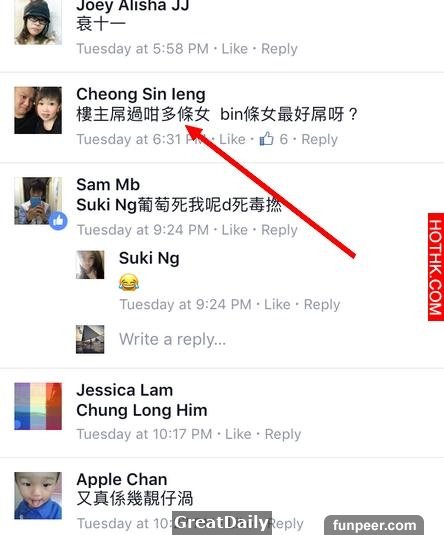
Task: Open Apple Chan's profile picture
Action: tap(38, 495)
